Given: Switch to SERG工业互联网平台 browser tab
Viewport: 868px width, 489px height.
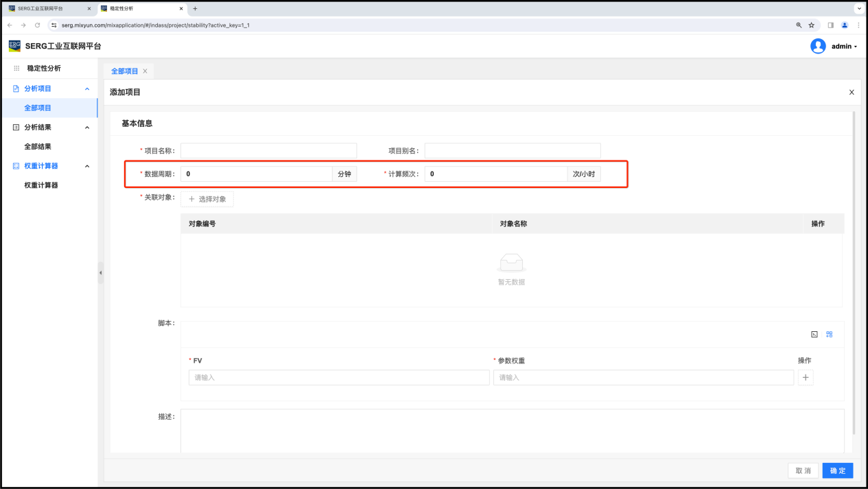Looking at the screenshot, I should coord(45,8).
